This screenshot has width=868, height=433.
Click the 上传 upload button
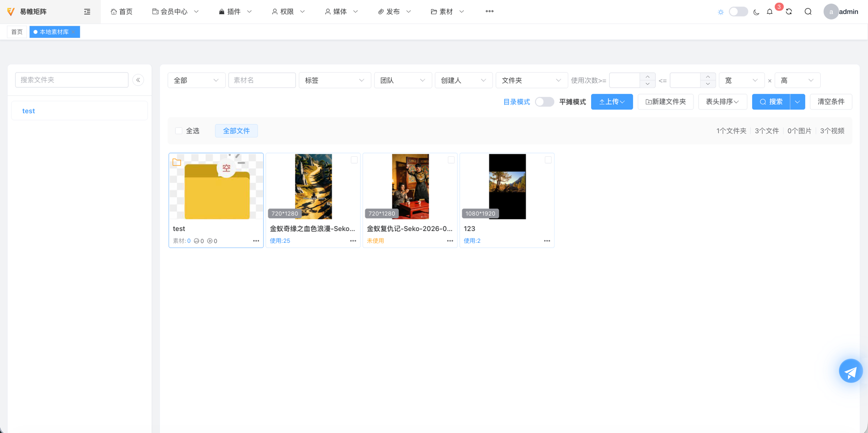click(x=612, y=102)
